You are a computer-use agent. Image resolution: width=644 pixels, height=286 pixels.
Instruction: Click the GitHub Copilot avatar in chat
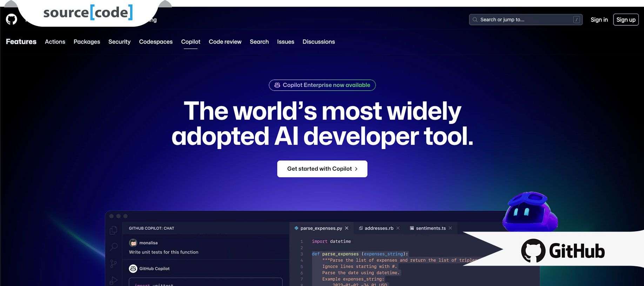tap(133, 268)
